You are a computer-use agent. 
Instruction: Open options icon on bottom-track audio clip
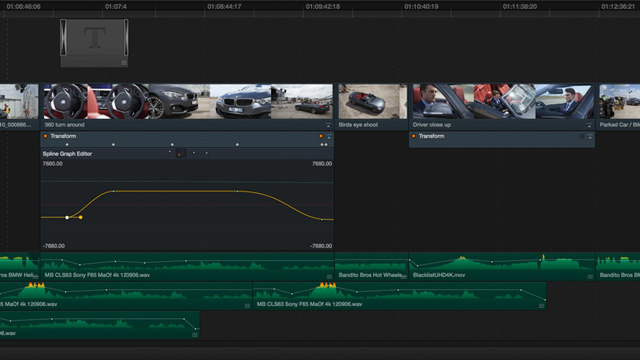click(195, 335)
